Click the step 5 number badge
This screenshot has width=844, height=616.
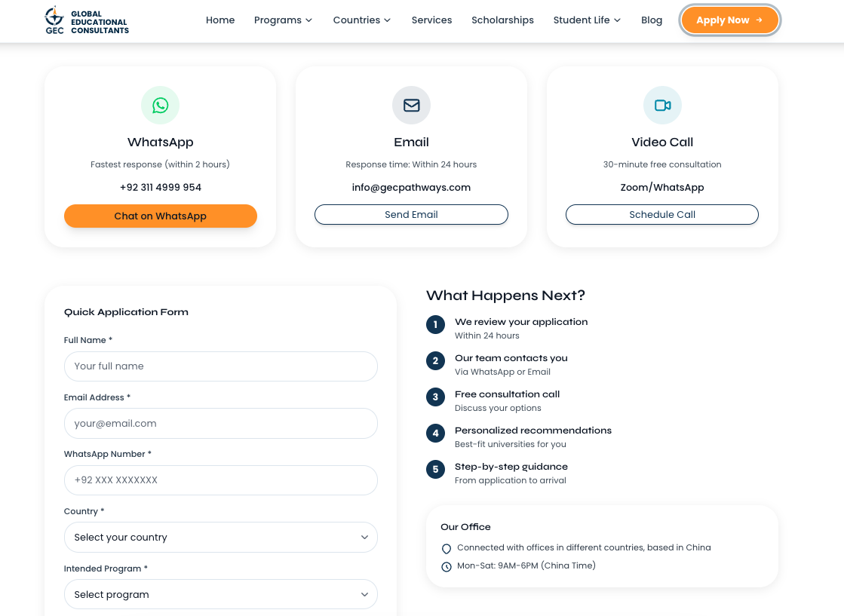point(435,470)
